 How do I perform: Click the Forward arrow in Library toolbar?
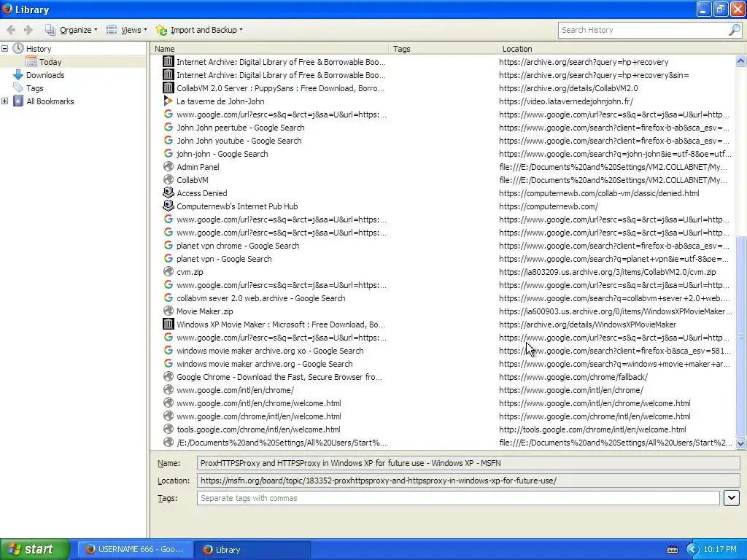(x=28, y=30)
